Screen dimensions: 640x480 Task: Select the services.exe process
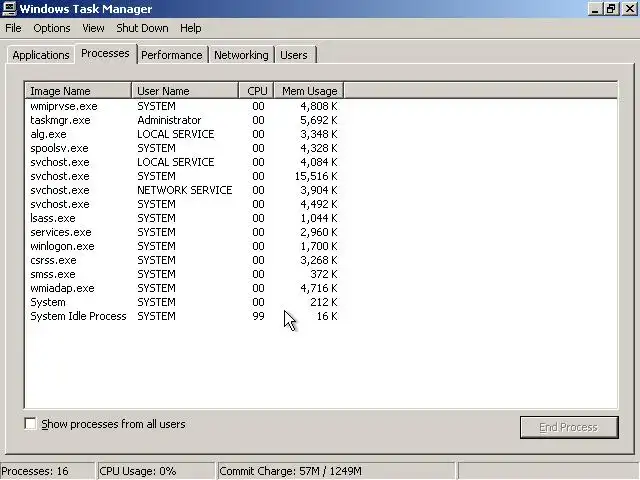184,232
